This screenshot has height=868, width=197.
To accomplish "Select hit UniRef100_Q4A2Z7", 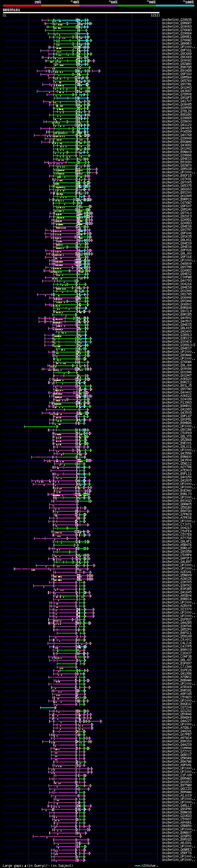I will pyautogui.click(x=177, y=721).
